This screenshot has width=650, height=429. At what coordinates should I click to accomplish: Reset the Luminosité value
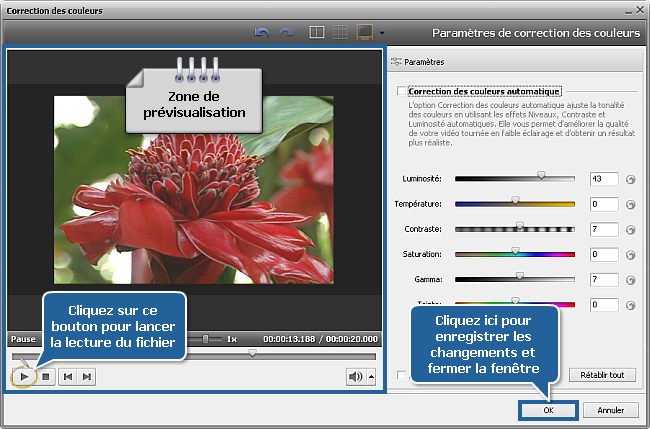(631, 179)
